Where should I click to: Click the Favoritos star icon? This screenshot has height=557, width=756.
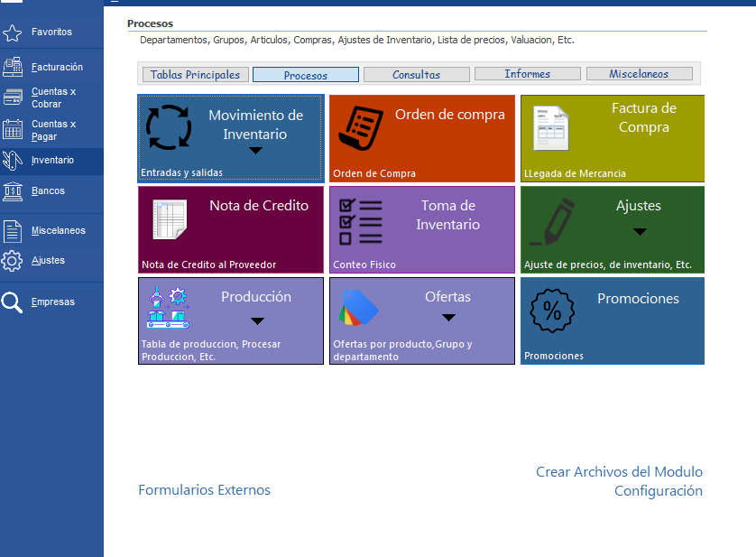pyautogui.click(x=12, y=33)
